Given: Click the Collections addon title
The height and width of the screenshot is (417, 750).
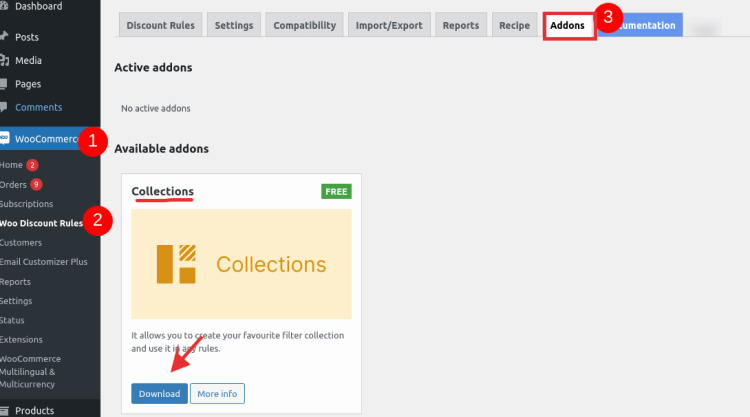Looking at the screenshot, I should [163, 191].
